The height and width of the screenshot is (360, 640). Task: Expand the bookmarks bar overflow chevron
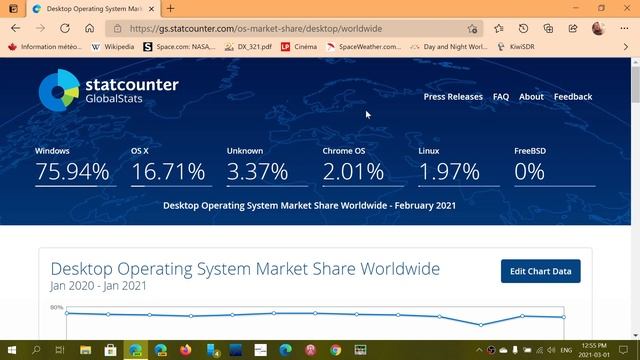coord(626,47)
